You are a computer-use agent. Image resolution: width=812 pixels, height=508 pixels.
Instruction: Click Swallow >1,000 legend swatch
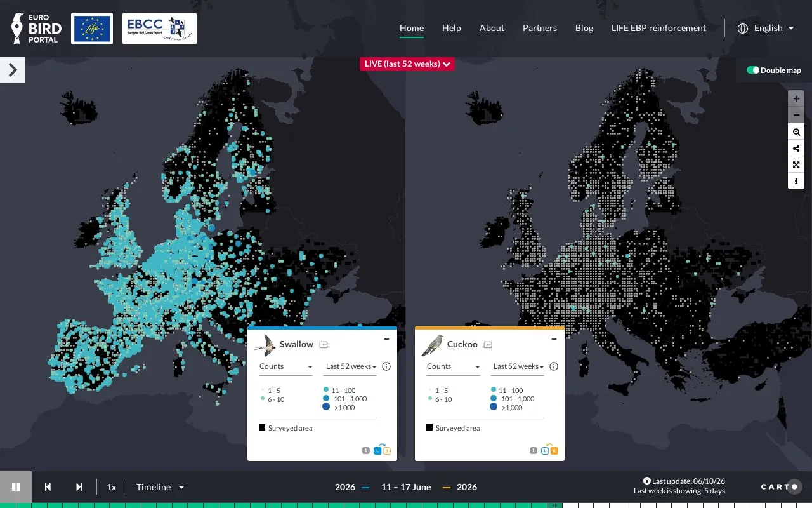(x=326, y=407)
